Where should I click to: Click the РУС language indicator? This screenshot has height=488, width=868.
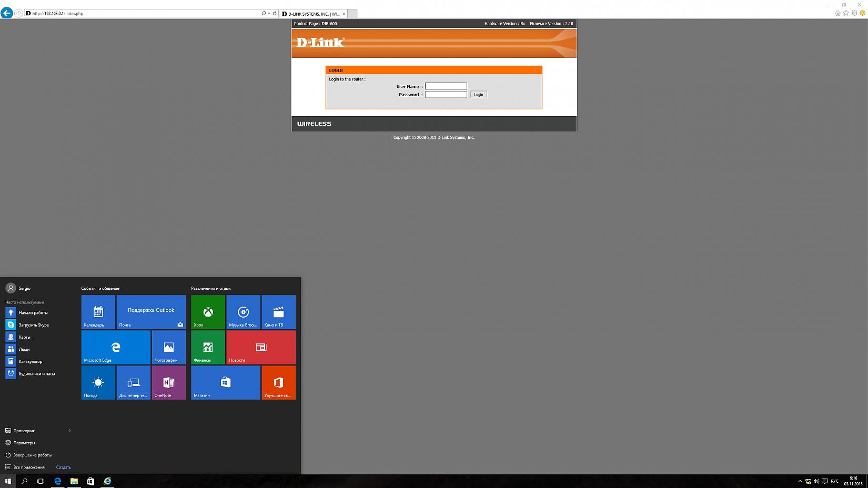(834, 481)
